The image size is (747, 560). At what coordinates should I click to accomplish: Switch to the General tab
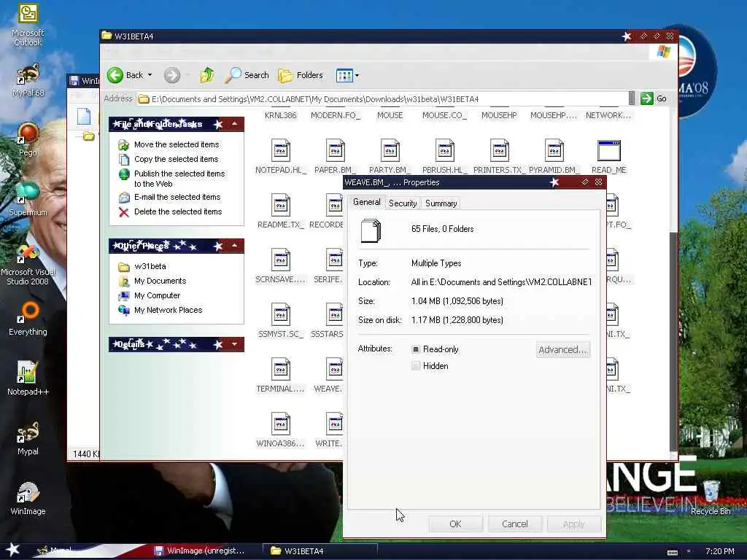tap(366, 202)
